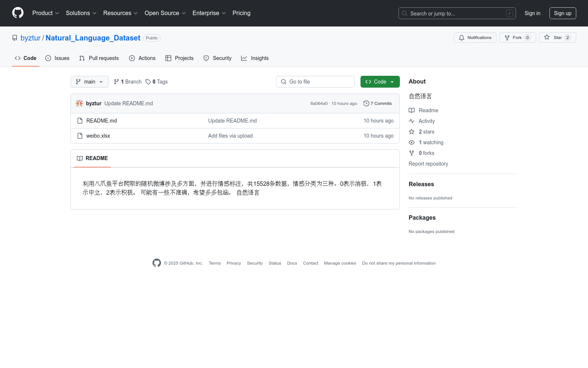This screenshot has height=368, width=588.
Task: Expand the Resources menu
Action: pyautogui.click(x=120, y=13)
